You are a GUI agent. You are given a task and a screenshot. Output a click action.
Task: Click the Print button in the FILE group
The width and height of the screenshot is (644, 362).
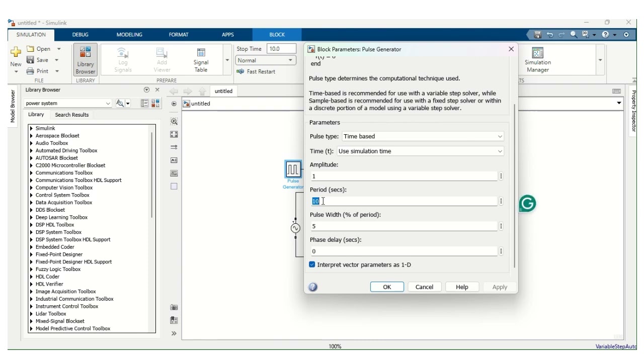[x=38, y=71]
